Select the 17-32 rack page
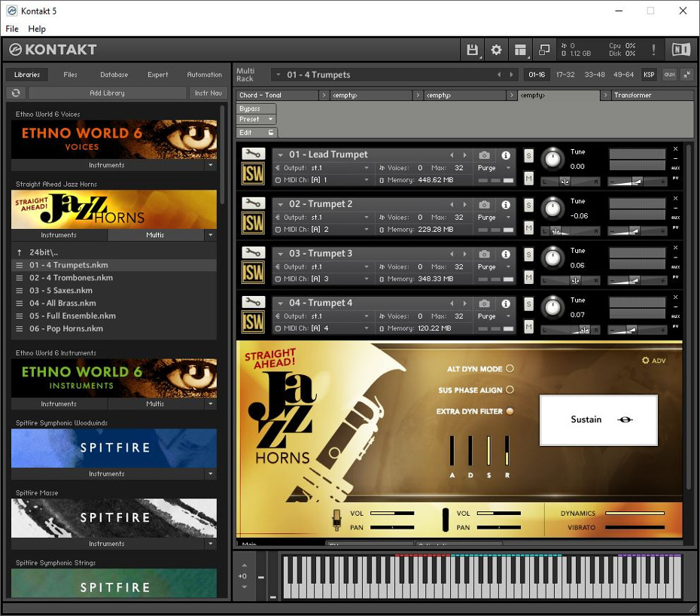The image size is (700, 616). point(565,75)
